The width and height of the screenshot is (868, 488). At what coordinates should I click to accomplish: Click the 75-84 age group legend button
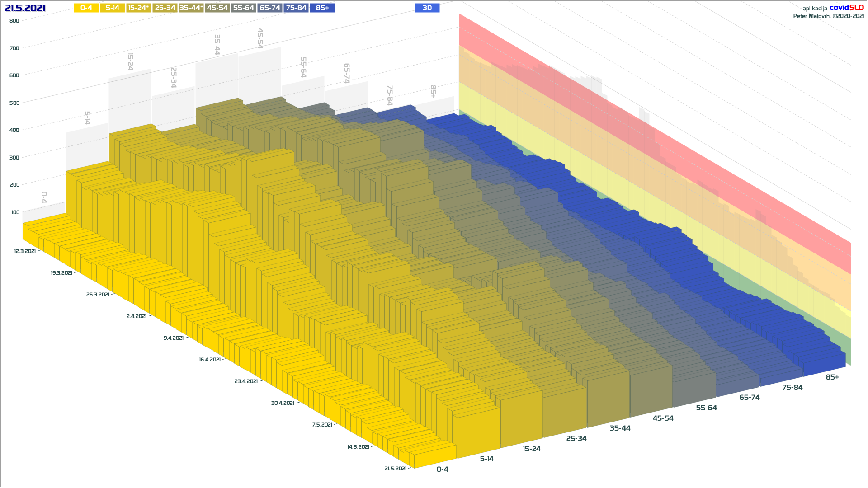296,8
